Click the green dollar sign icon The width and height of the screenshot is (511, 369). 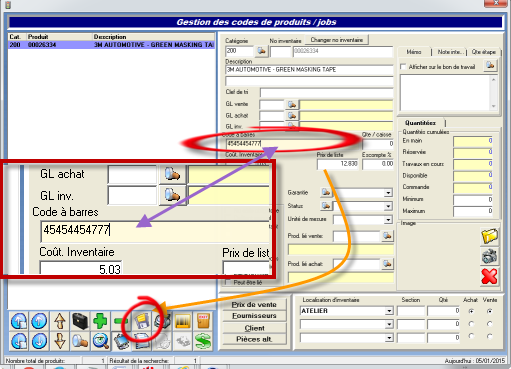tap(203, 341)
